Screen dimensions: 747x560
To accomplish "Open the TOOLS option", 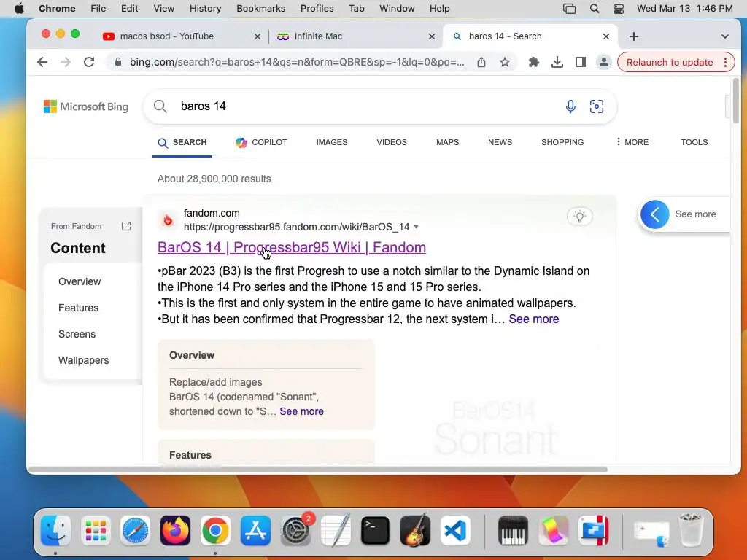I will pyautogui.click(x=694, y=142).
